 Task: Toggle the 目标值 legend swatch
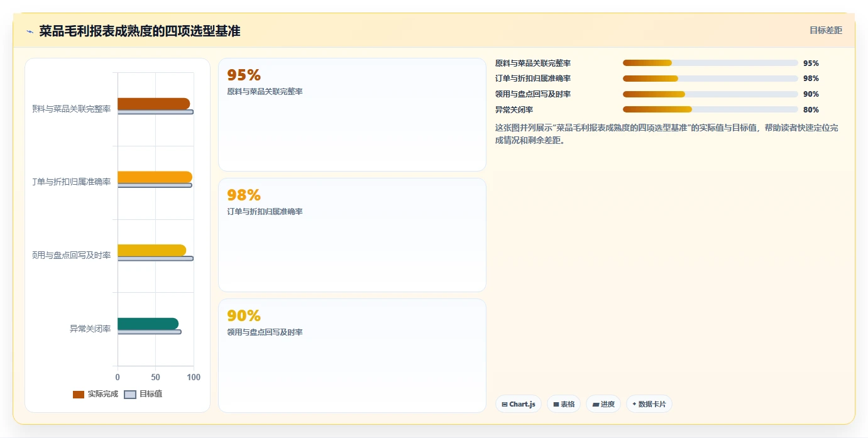pos(130,394)
